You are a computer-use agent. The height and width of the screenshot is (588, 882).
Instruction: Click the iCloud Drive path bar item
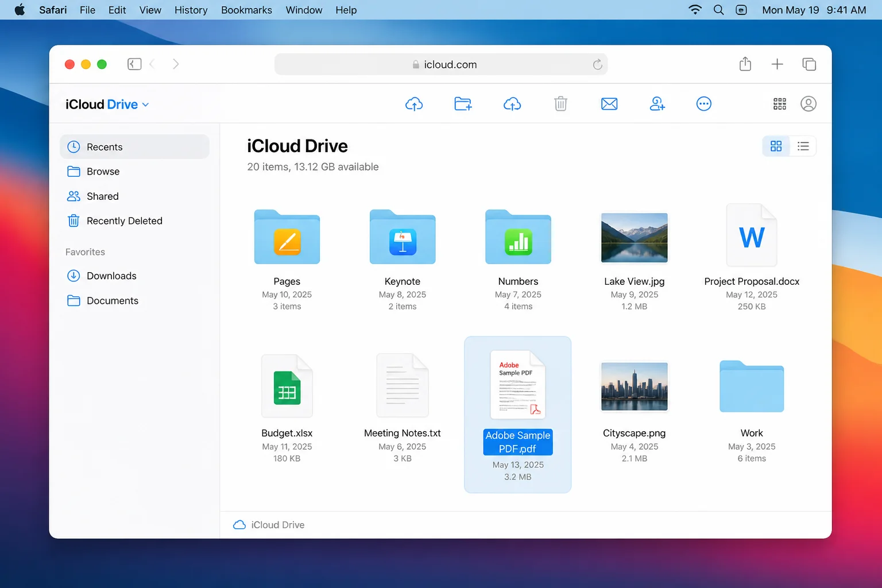269,525
